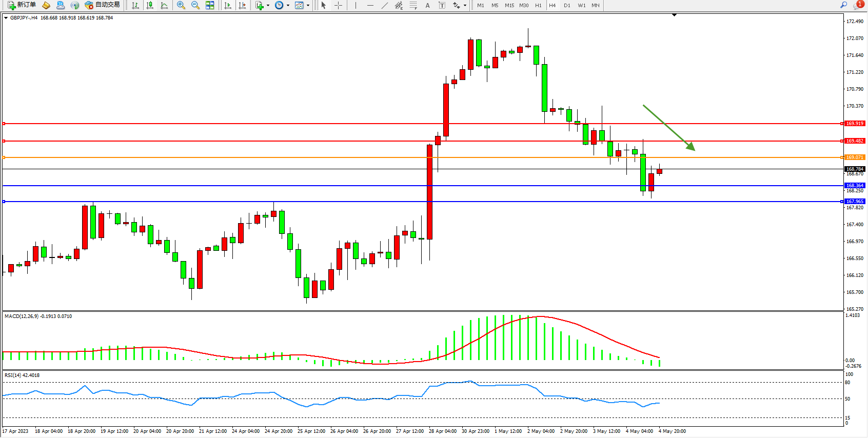Viewport: 868px width, 438px height.
Task: Toggle AutoTrading (自动交易) button
Action: [102, 5]
